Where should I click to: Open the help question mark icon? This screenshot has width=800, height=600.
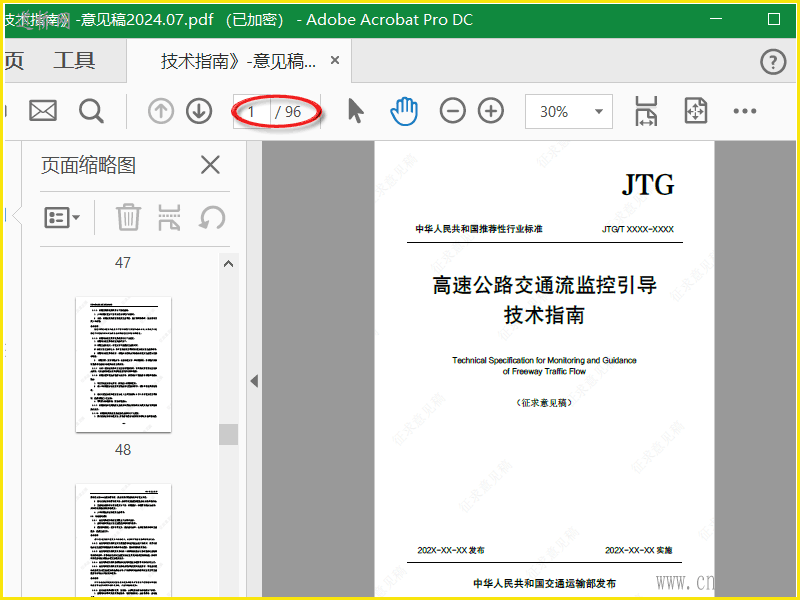coord(773,62)
